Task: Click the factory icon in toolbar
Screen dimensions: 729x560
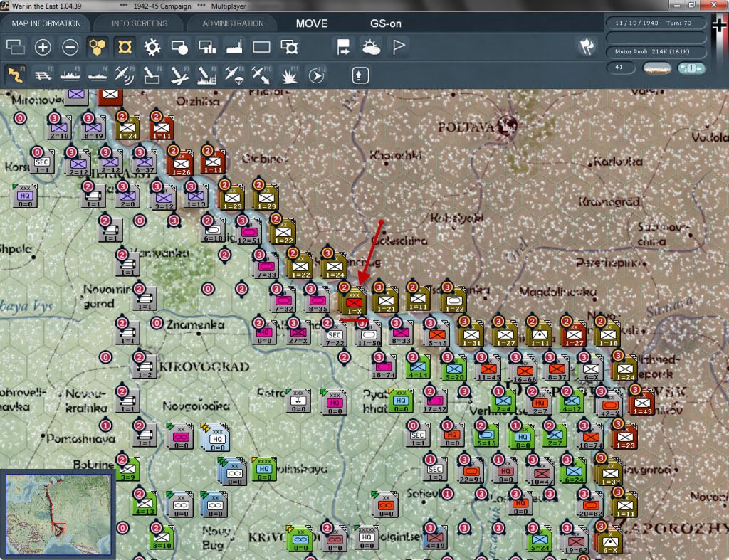Action: coord(234,47)
